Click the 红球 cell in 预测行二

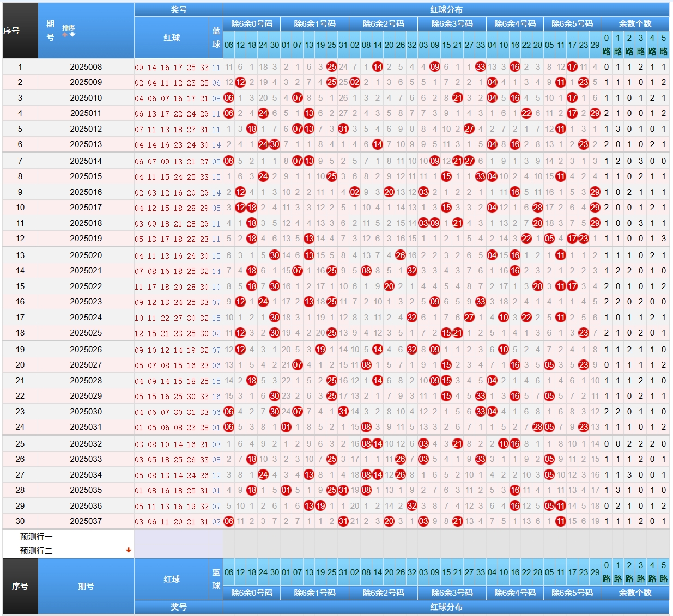coord(172,551)
